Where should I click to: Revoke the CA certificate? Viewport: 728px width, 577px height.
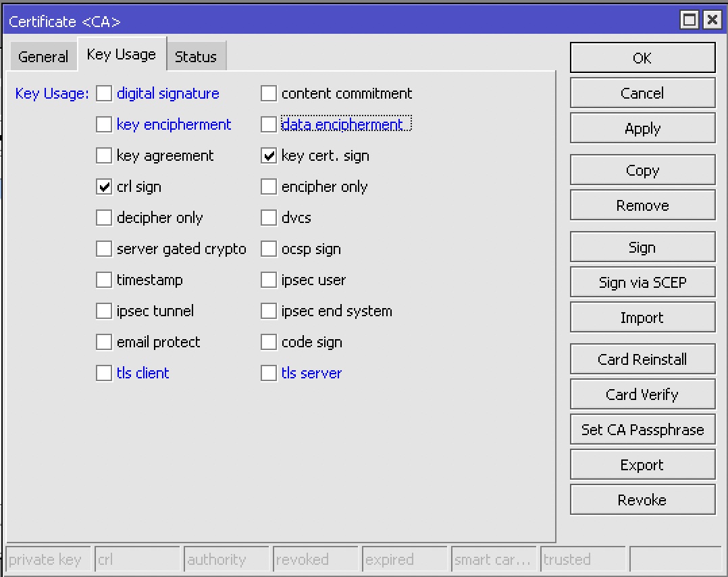point(642,500)
